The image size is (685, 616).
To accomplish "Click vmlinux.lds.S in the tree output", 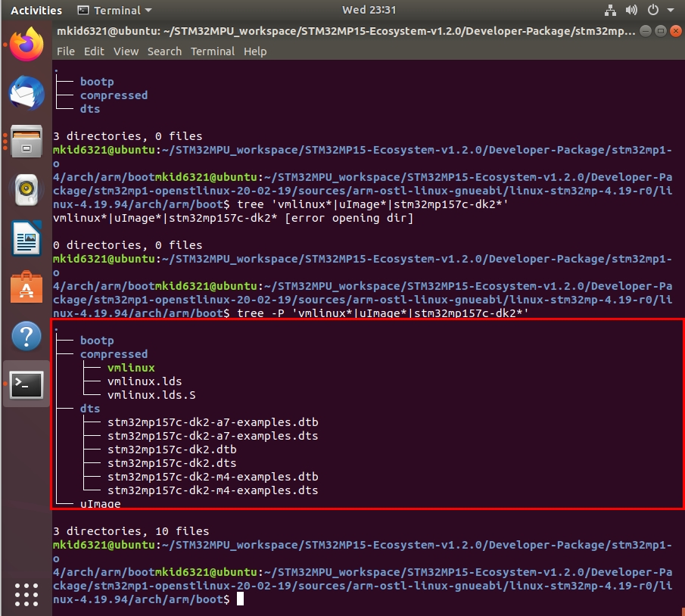I will (151, 395).
